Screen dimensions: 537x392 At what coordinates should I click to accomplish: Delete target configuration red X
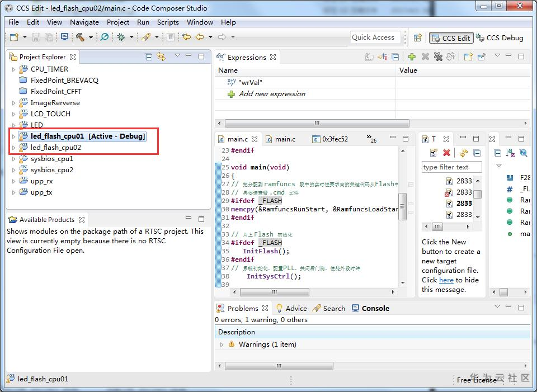(x=446, y=153)
